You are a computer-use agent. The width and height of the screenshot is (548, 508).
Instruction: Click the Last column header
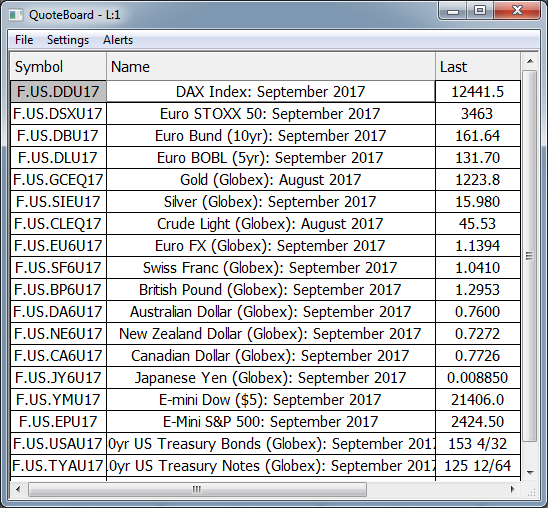pyautogui.click(x=478, y=67)
